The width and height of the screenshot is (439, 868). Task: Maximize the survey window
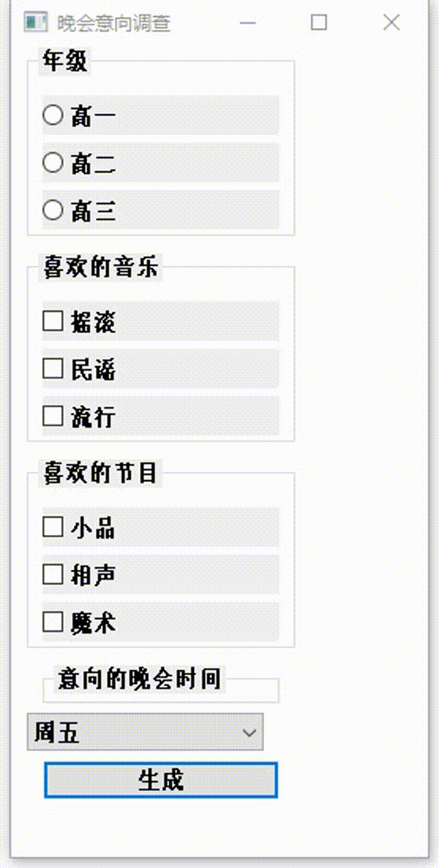(x=320, y=22)
